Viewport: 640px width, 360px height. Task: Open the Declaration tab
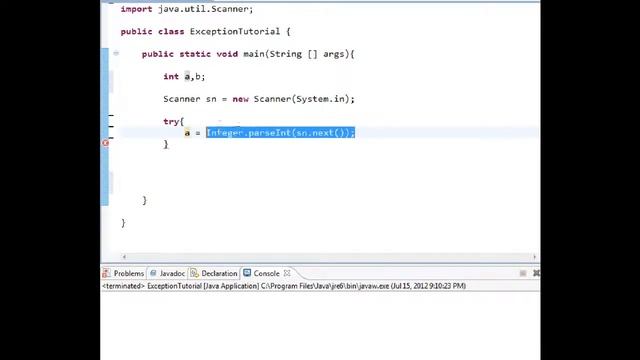pos(214,273)
